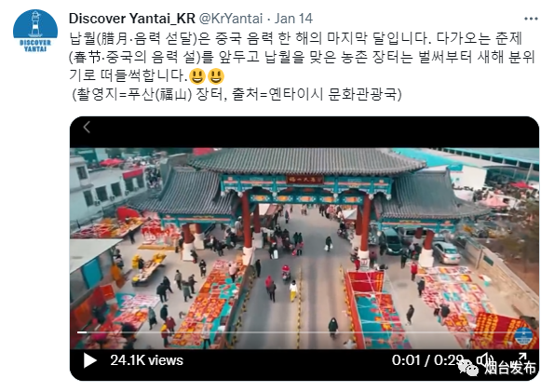
Task: Play the video with the play button
Action: pyautogui.click(x=89, y=360)
